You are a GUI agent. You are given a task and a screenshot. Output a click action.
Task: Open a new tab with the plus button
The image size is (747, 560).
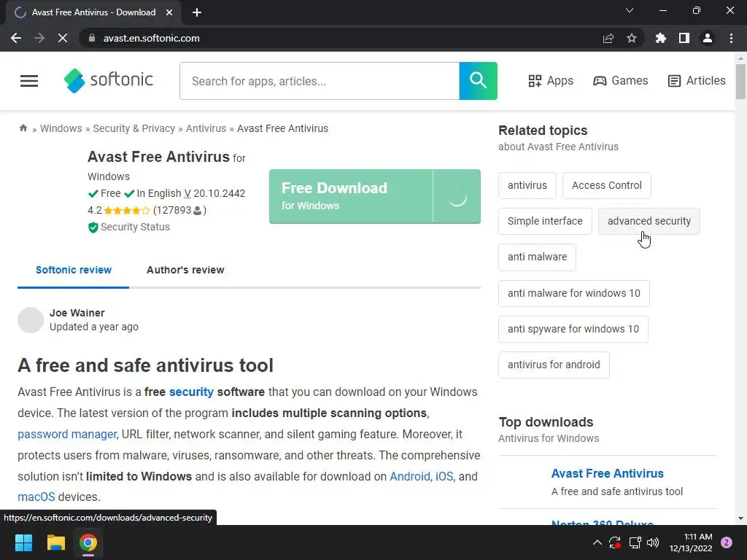(197, 12)
